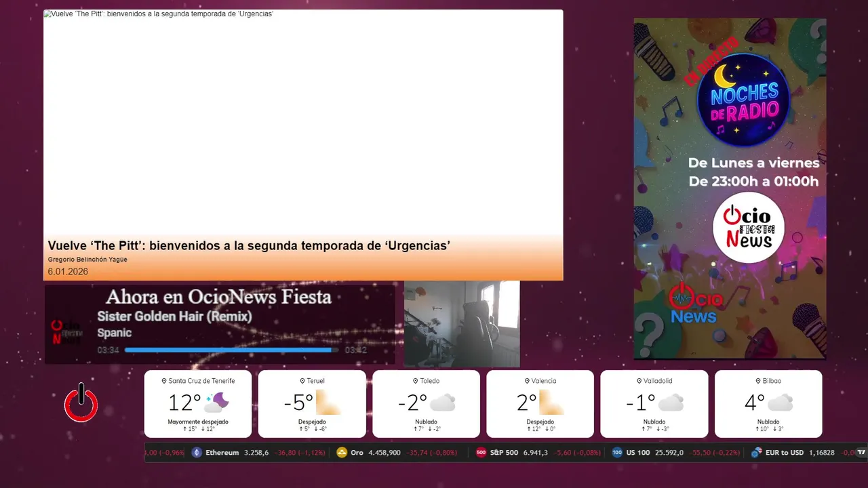The height and width of the screenshot is (488, 868).
Task: Click the cloud weather icon for Bilbao
Action: tap(781, 403)
